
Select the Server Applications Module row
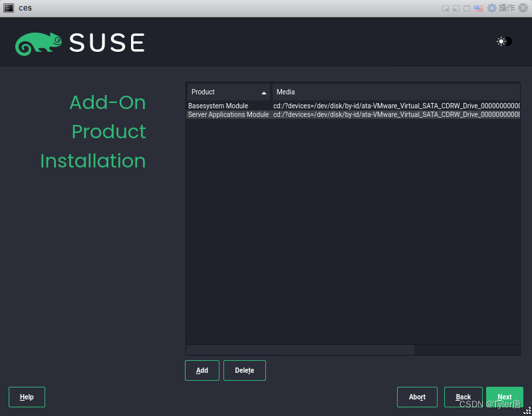pyautogui.click(x=228, y=114)
